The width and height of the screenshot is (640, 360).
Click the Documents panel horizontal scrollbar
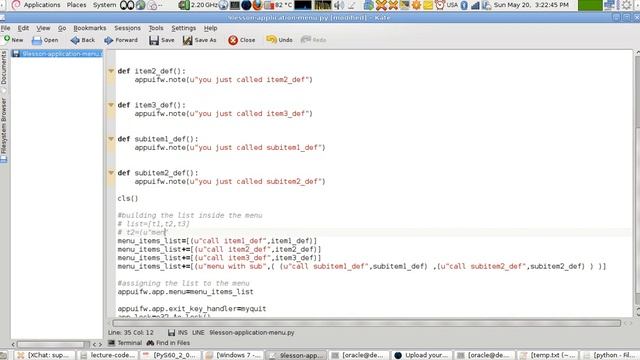tap(52, 344)
